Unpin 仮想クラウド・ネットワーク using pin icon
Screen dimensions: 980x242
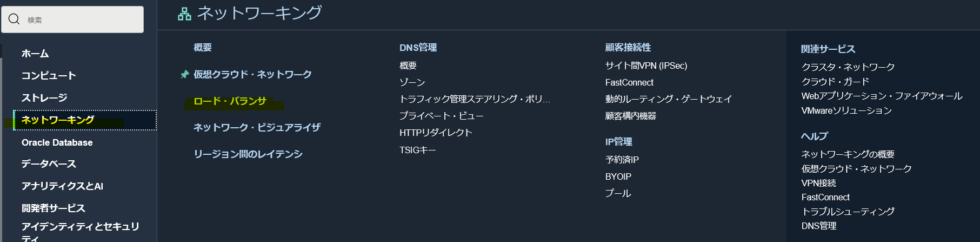coord(185,74)
